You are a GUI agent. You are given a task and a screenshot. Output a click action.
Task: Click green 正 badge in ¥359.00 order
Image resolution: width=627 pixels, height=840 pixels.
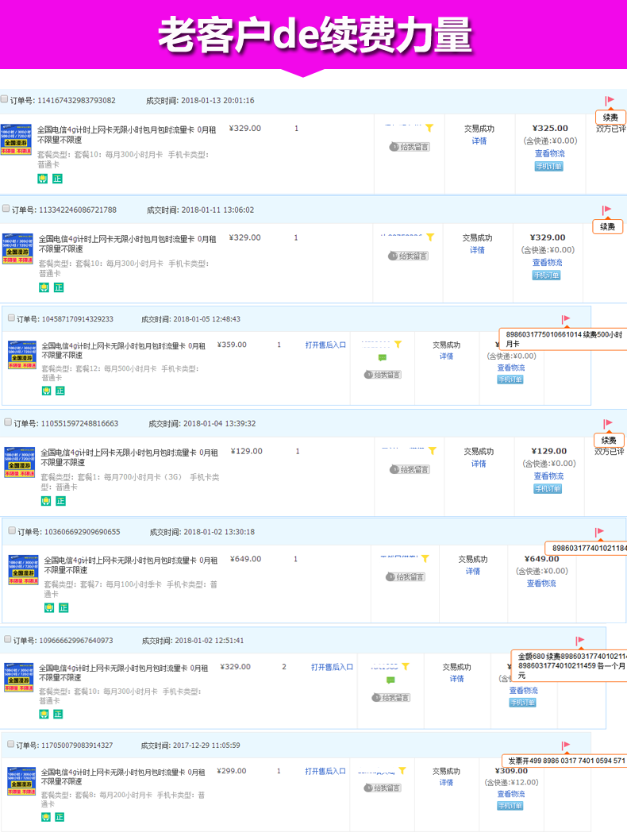60,391
